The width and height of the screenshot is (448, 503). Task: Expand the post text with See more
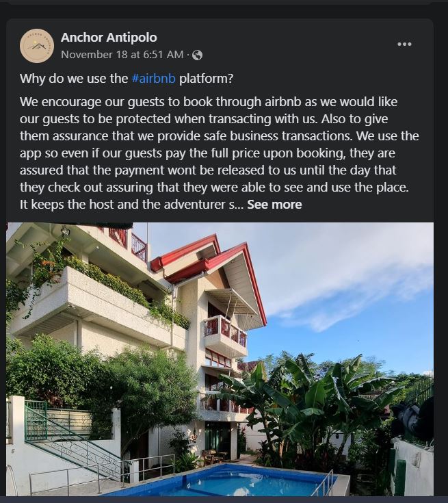click(x=274, y=204)
